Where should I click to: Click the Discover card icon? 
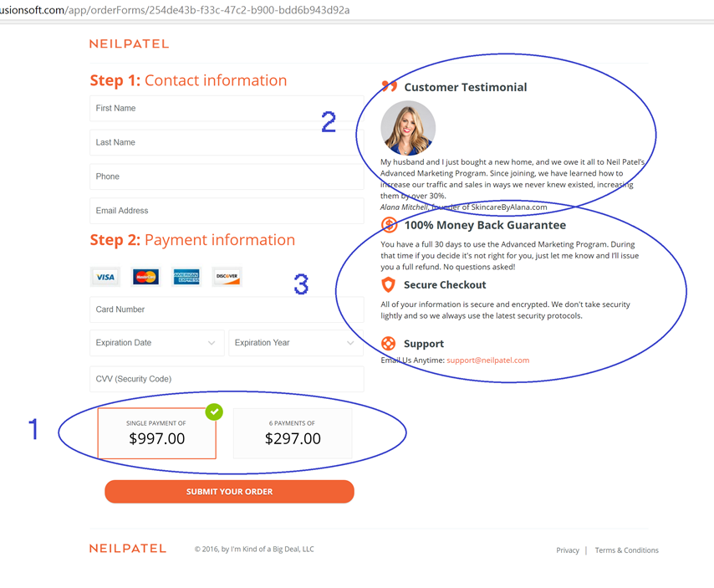[227, 277]
